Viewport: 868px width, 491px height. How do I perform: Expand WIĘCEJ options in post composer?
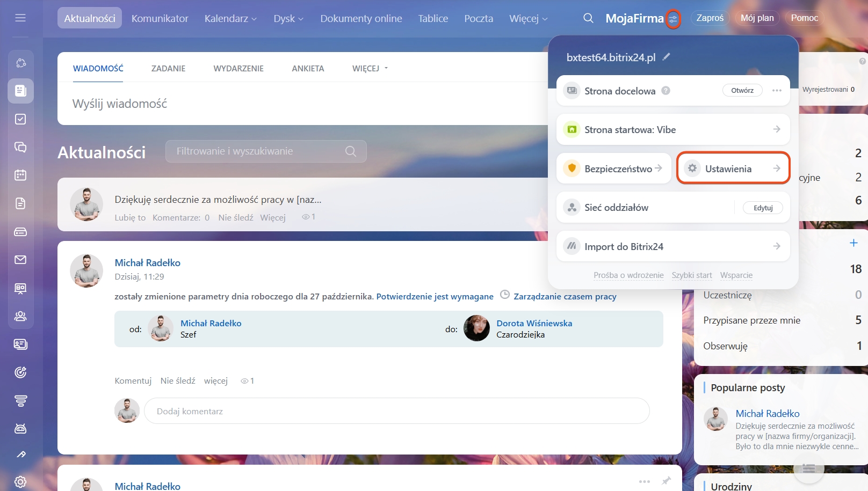pyautogui.click(x=370, y=69)
